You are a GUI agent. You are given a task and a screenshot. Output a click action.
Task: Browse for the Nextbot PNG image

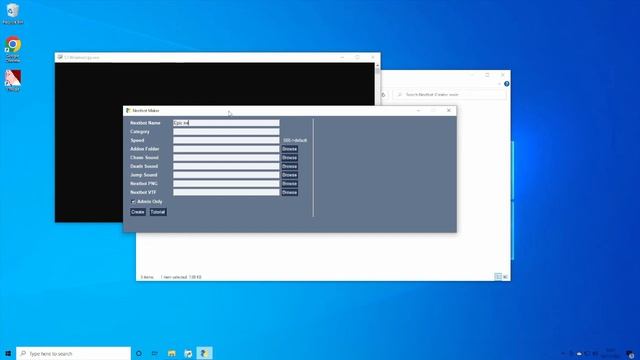(289, 184)
